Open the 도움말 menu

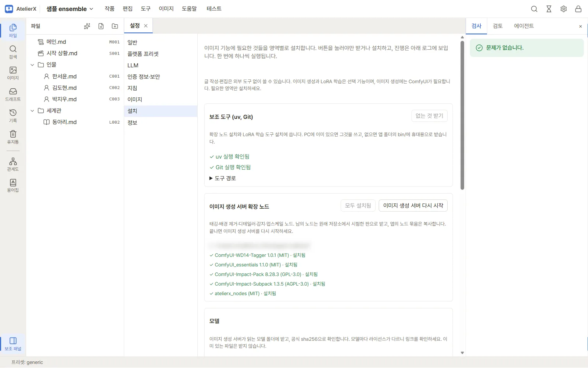click(189, 8)
